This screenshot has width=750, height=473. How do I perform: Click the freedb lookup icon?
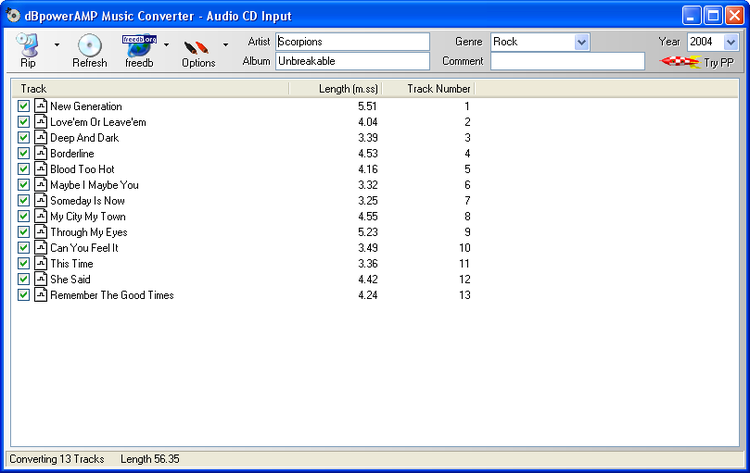tap(139, 45)
